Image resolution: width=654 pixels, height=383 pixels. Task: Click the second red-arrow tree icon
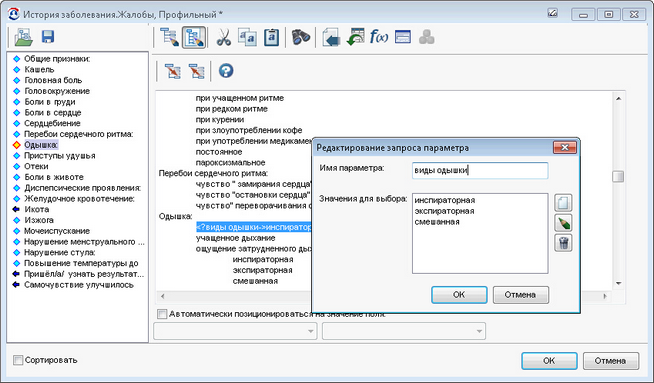point(196,71)
